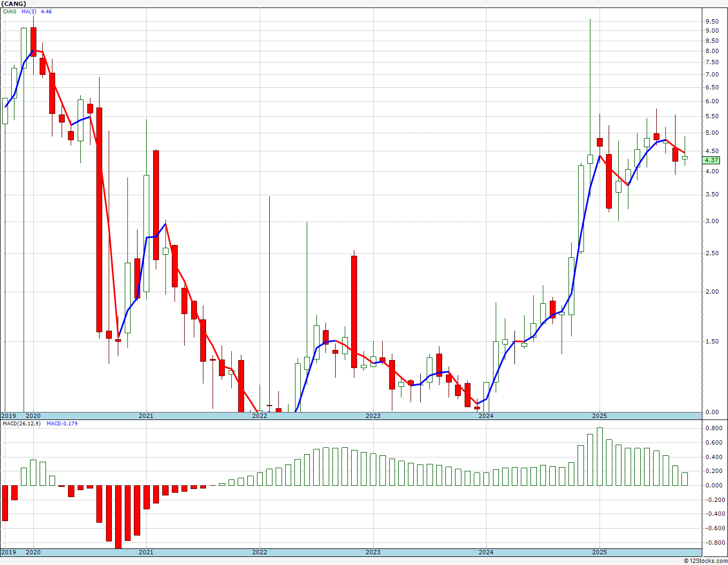Click 2019 on the price chart time axis

click(x=8, y=416)
